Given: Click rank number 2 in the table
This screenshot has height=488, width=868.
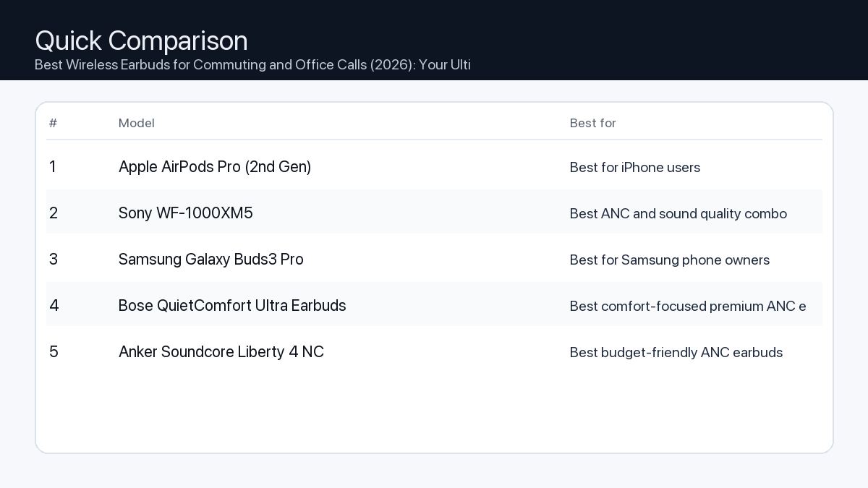Looking at the screenshot, I should [54, 213].
